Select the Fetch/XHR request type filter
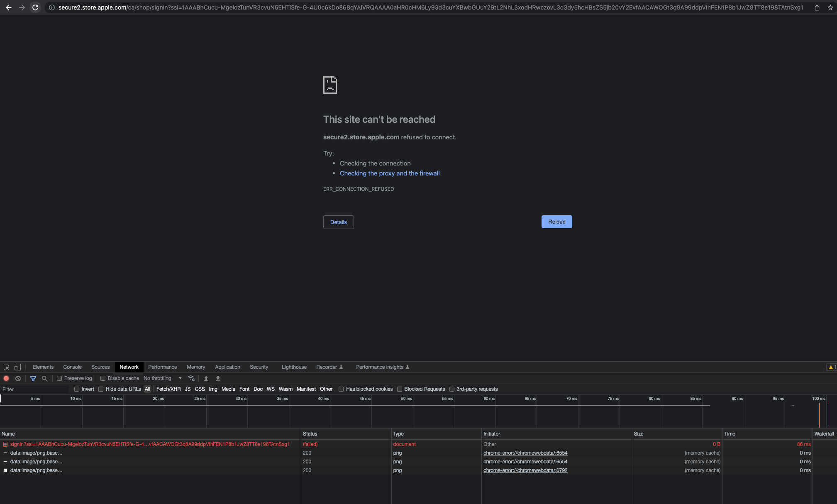 pos(168,389)
